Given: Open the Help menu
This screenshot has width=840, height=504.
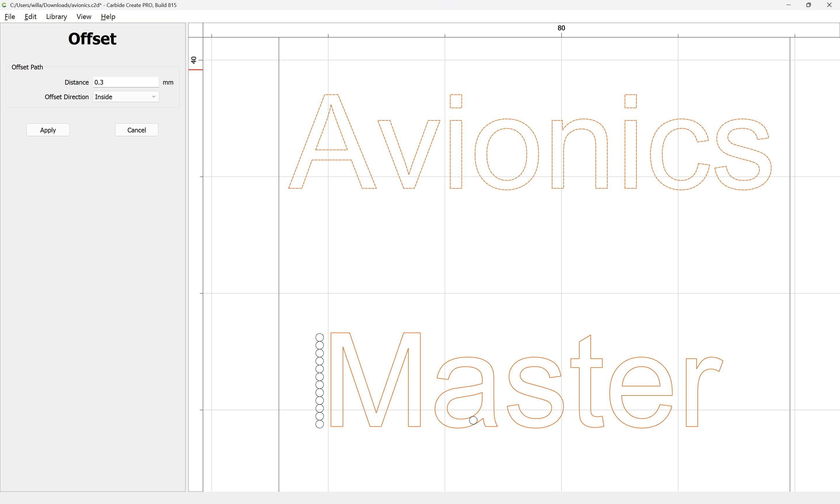Looking at the screenshot, I should [x=108, y=17].
